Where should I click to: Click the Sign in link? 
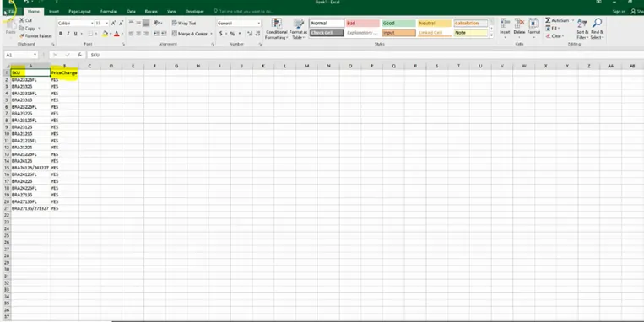pos(619,12)
